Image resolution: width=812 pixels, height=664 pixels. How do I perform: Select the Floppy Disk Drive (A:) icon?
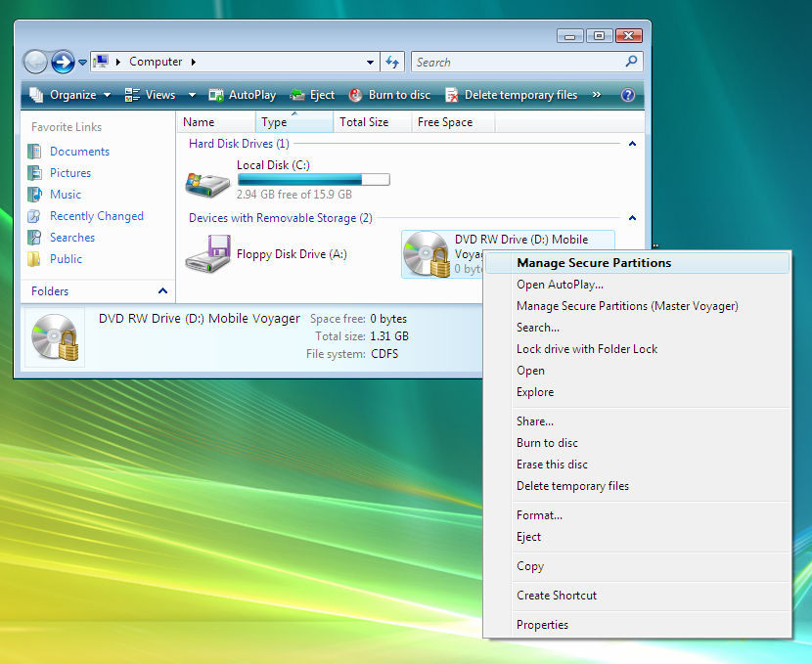coord(207,253)
